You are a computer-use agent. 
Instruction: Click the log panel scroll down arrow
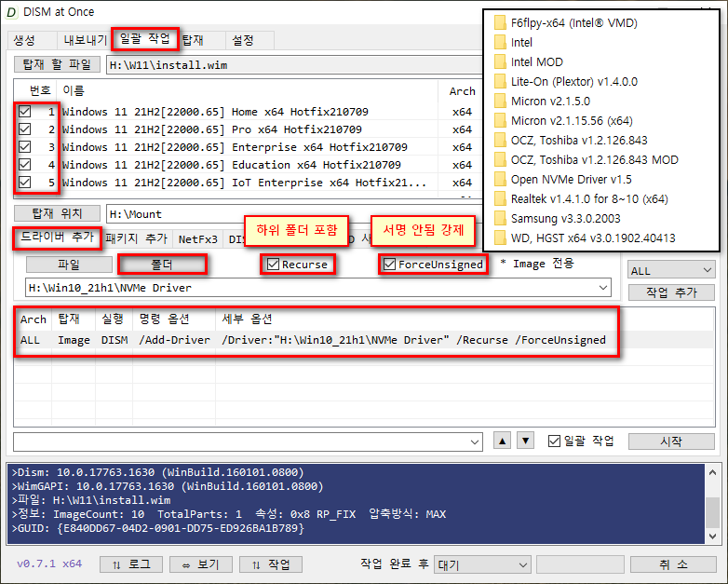713,536
